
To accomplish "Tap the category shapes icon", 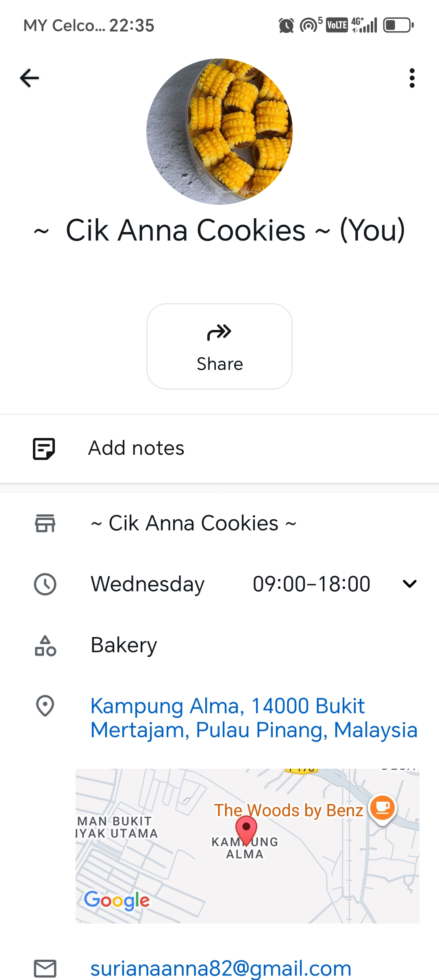I will [45, 646].
